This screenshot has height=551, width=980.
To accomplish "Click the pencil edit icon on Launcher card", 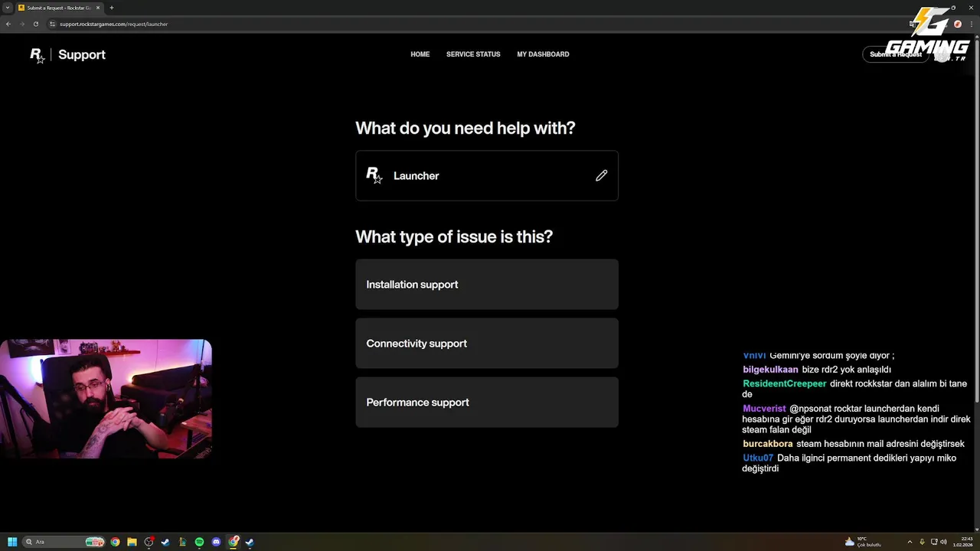I will click(602, 175).
